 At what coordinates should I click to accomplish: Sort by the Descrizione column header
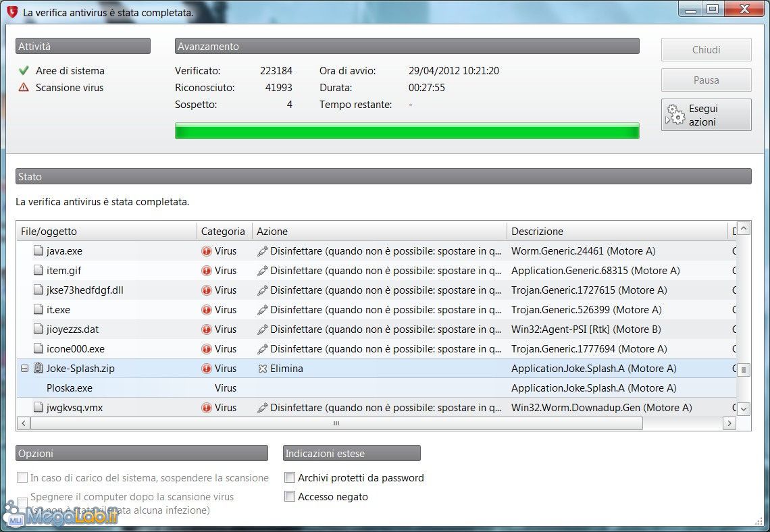click(x=537, y=232)
